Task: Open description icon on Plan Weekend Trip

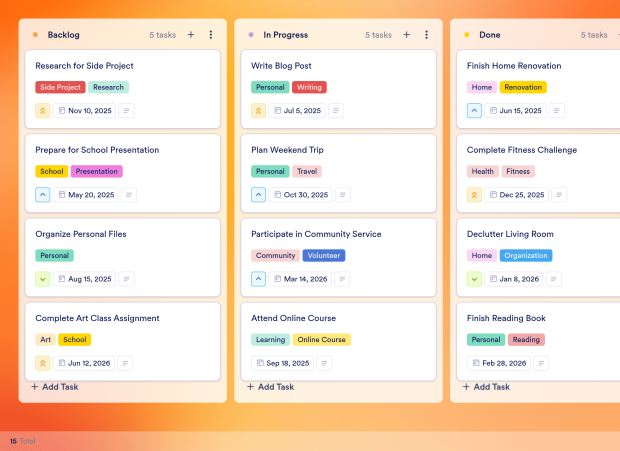Action: (x=343, y=195)
